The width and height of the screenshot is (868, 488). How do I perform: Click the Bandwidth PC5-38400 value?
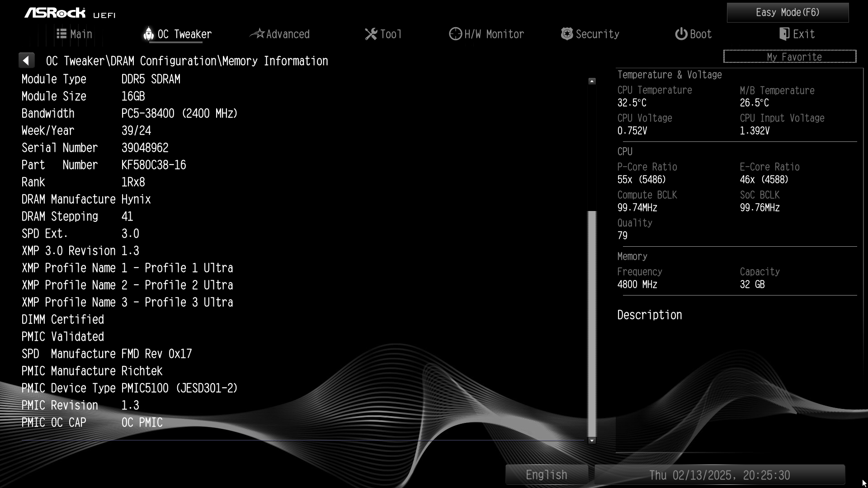(179, 113)
